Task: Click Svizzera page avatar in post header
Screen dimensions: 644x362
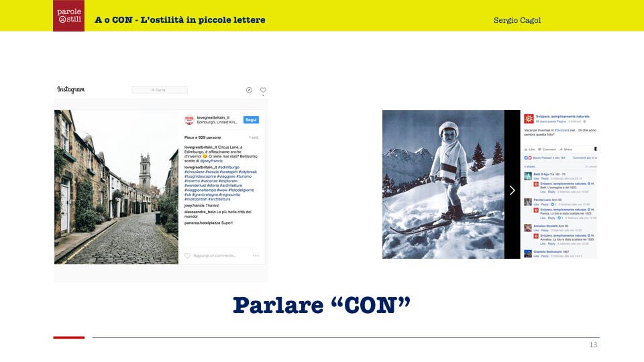Action: point(529,119)
